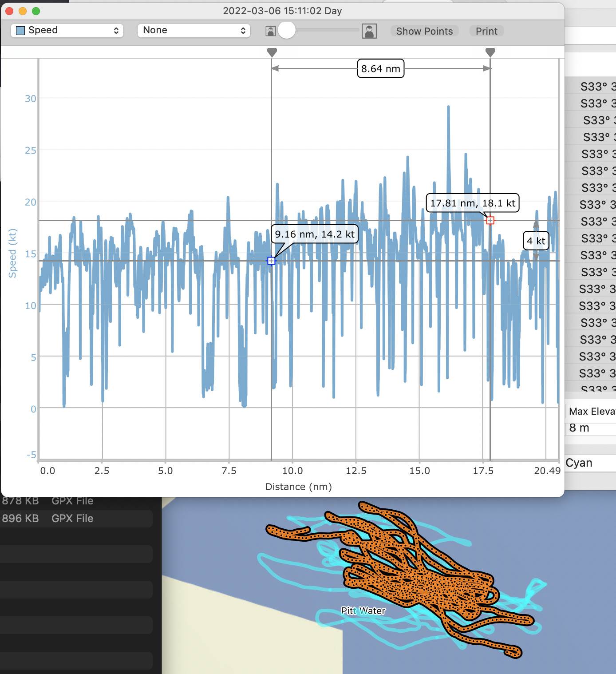616x674 pixels.
Task: Click the green zoom window button
Action: pos(36,11)
